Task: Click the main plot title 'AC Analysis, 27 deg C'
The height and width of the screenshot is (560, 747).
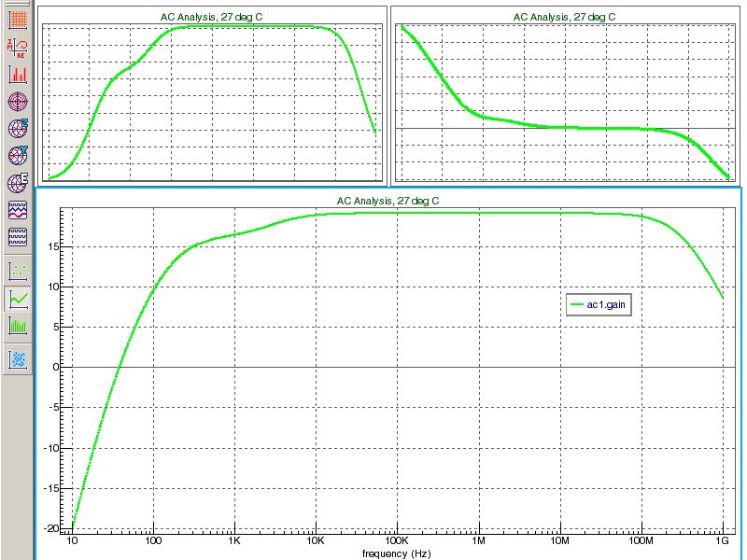Action: [x=388, y=201]
